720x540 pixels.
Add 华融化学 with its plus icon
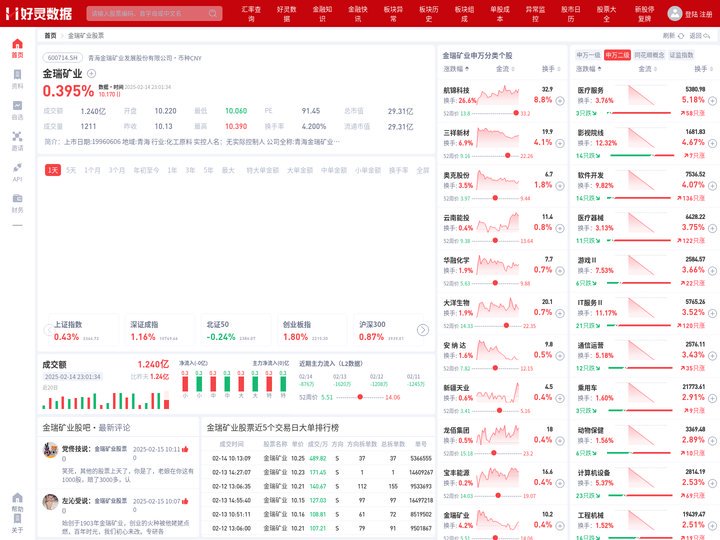click(x=560, y=270)
